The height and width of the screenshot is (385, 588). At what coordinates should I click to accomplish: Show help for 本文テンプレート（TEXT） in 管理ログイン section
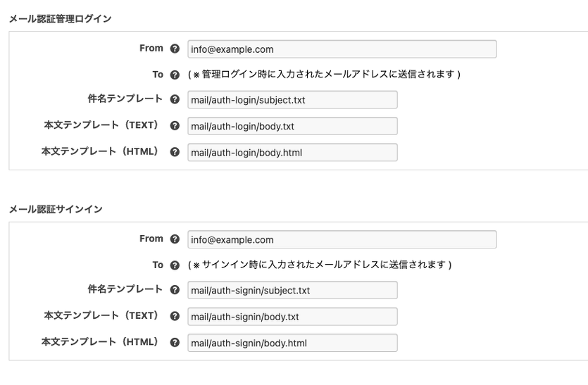pyautogui.click(x=175, y=125)
